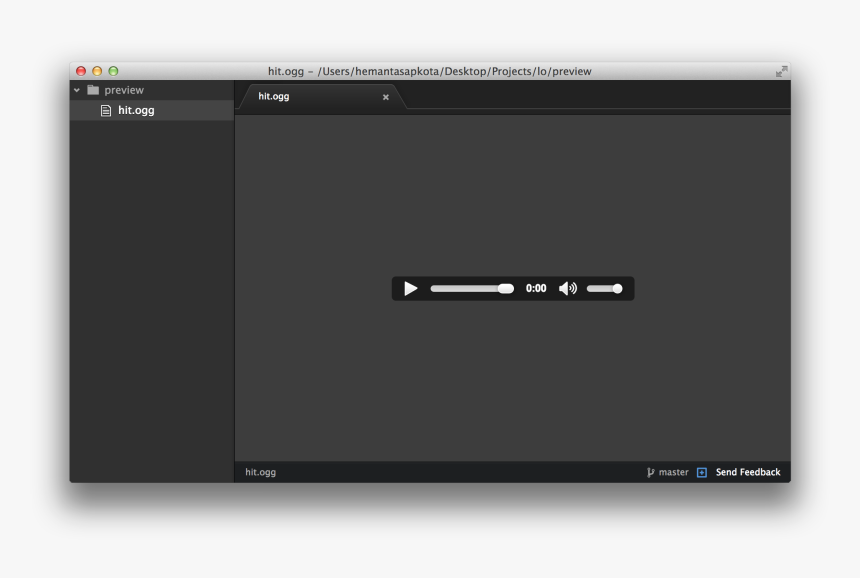Enter fullscreen with the title bar arrows icon
The width and height of the screenshot is (860, 578).
click(782, 71)
